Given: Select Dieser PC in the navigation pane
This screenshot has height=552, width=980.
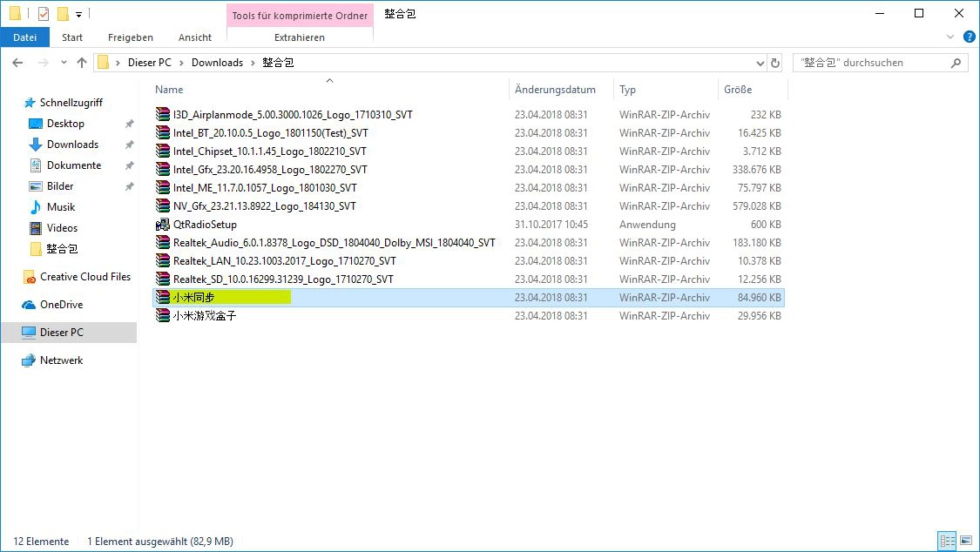Looking at the screenshot, I should tap(69, 333).
